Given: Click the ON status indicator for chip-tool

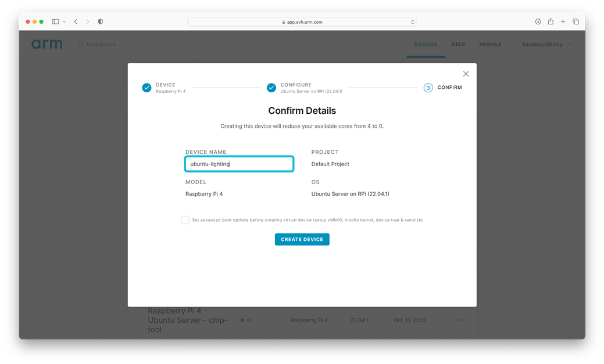Looking at the screenshot, I should [x=247, y=320].
